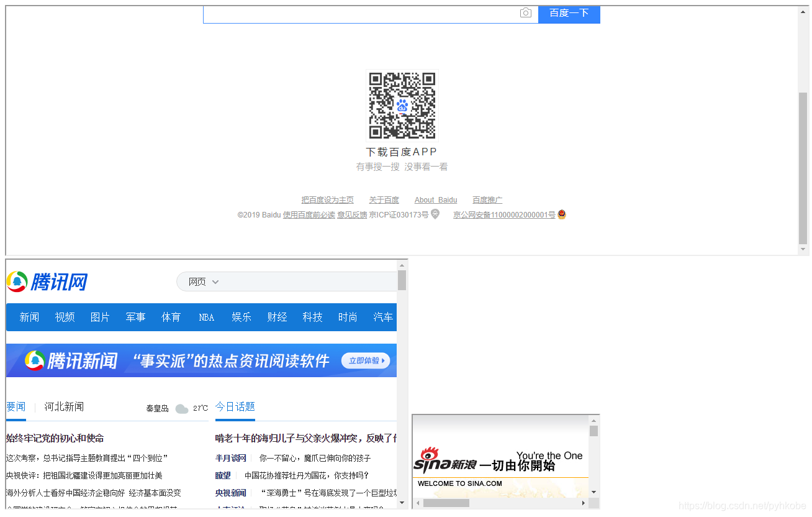Click the sina新浪 logo
Image resolution: width=812 pixels, height=517 pixels.
pos(445,462)
